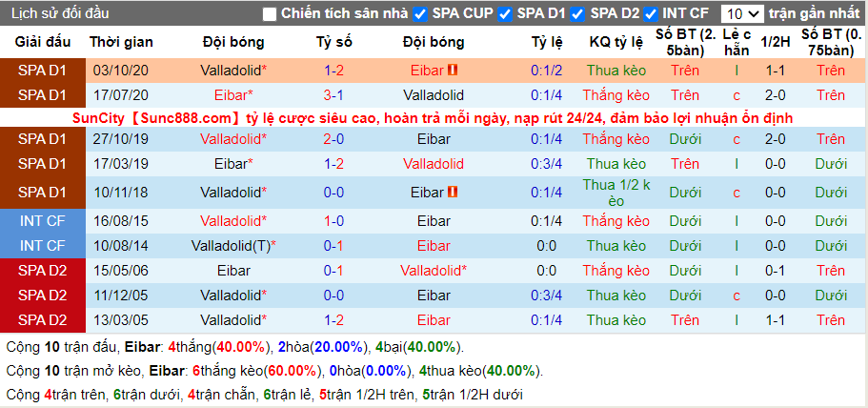Toggle the SPA D1 checkbox
Viewport: 868px width, 408px height.
point(505,14)
